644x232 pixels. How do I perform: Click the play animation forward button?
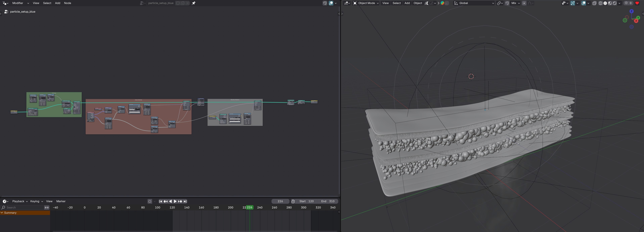pos(175,201)
